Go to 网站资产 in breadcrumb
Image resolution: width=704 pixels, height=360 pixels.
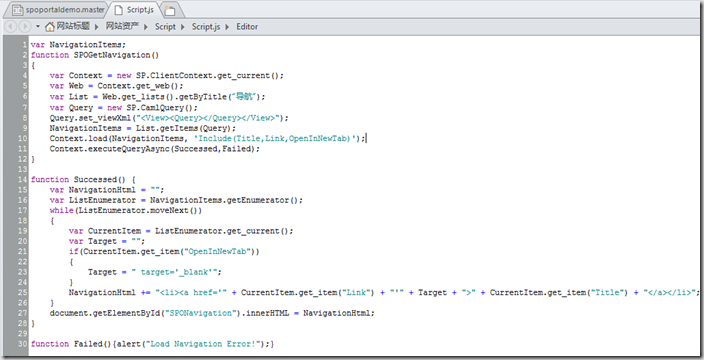click(x=122, y=26)
